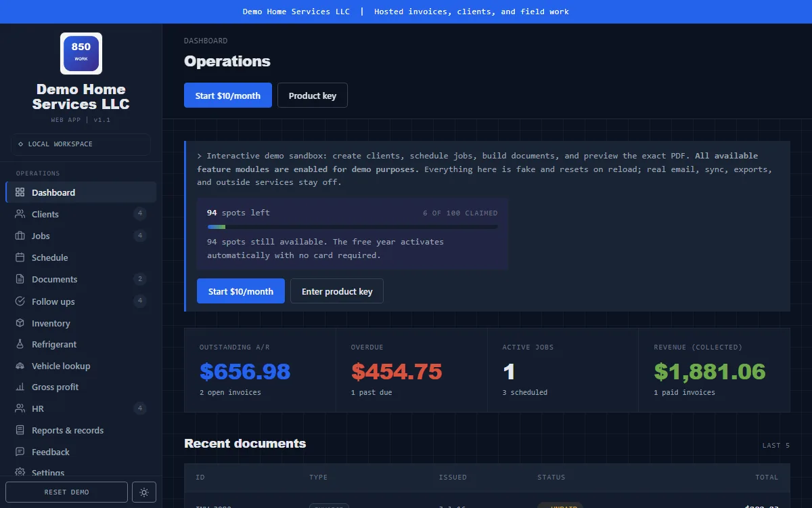
Task: Click the Documents file icon
Action: coord(20,279)
